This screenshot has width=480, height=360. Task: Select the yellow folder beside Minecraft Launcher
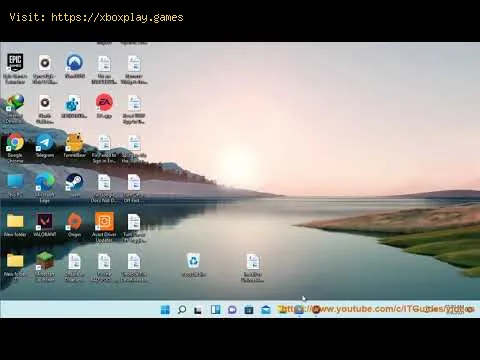(x=15, y=261)
